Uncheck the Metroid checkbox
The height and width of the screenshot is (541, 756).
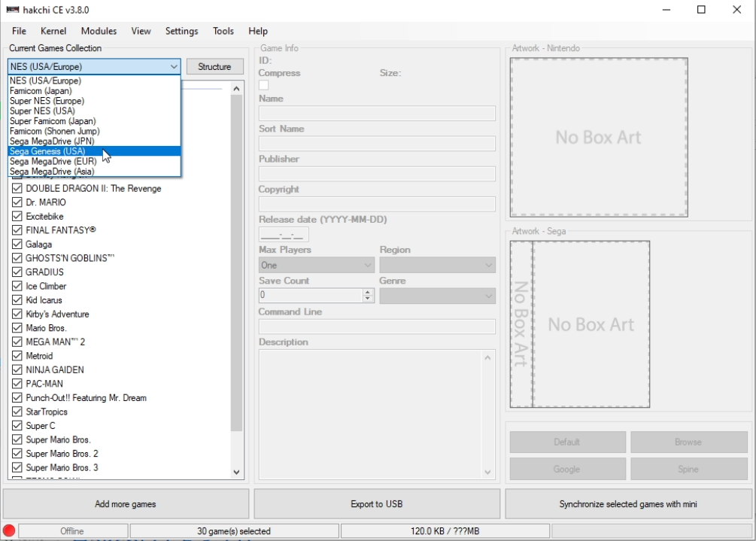click(x=17, y=356)
